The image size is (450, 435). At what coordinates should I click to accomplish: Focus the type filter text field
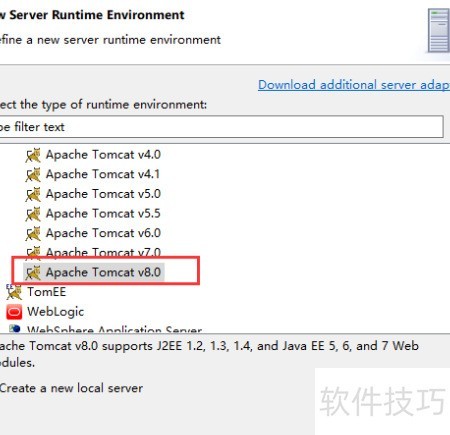221,127
